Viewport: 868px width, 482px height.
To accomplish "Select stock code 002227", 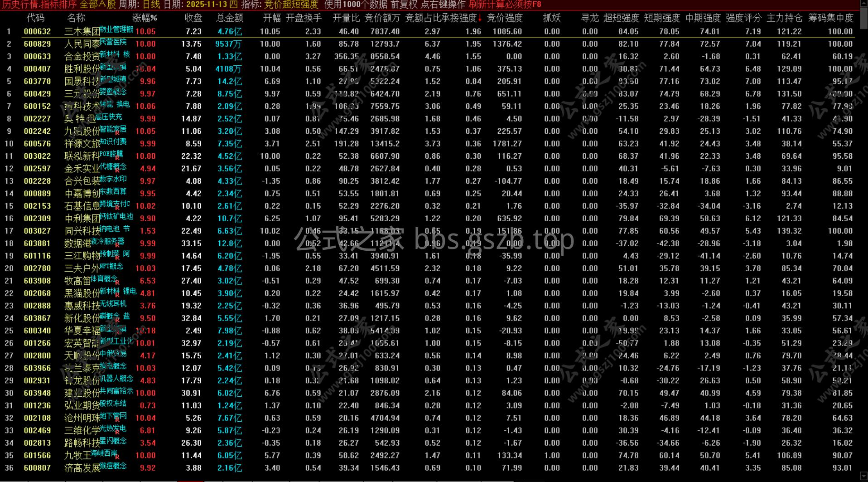I will click(x=37, y=119).
